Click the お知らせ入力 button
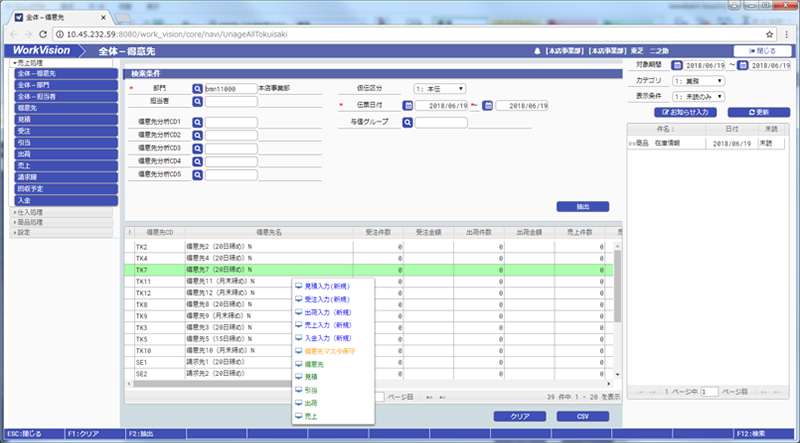The width and height of the screenshot is (800, 443). (685, 112)
